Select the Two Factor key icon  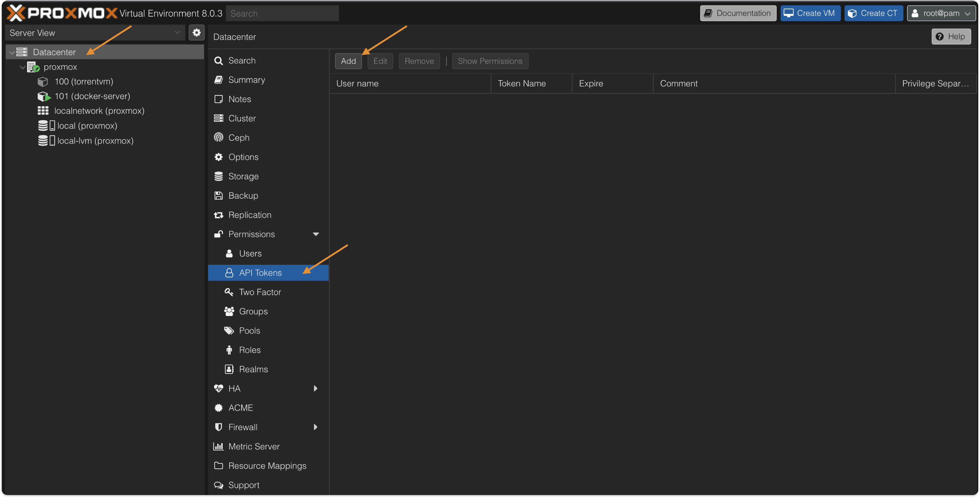pyautogui.click(x=229, y=292)
